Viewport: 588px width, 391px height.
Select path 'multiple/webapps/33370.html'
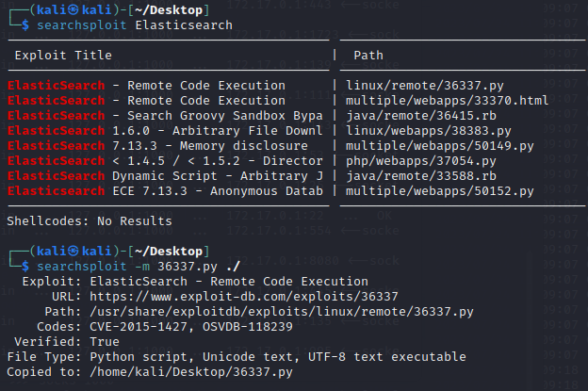coord(447,101)
